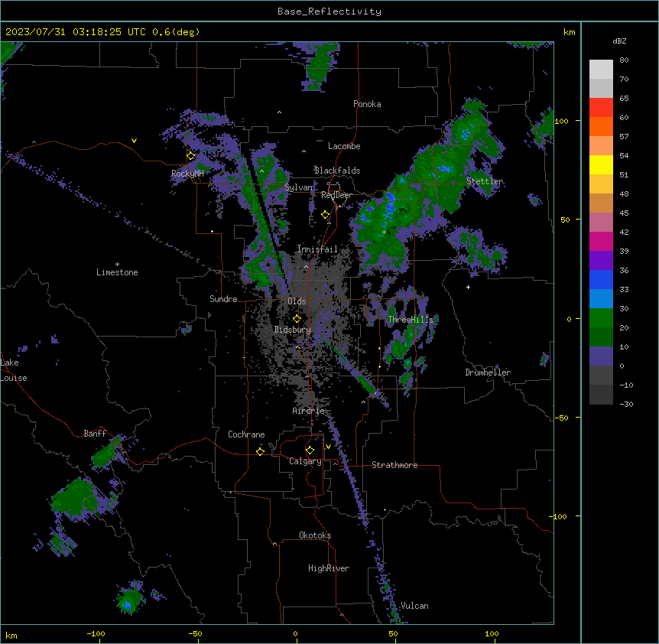Select the purple 36-39 dBZ color swatch
659x644 pixels.
tap(601, 261)
